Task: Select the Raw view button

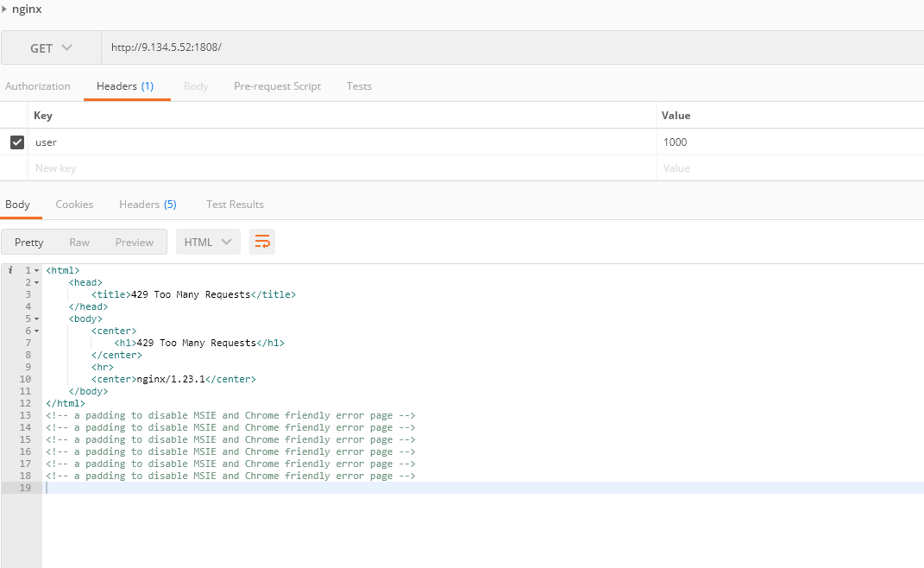Action: pyautogui.click(x=79, y=243)
